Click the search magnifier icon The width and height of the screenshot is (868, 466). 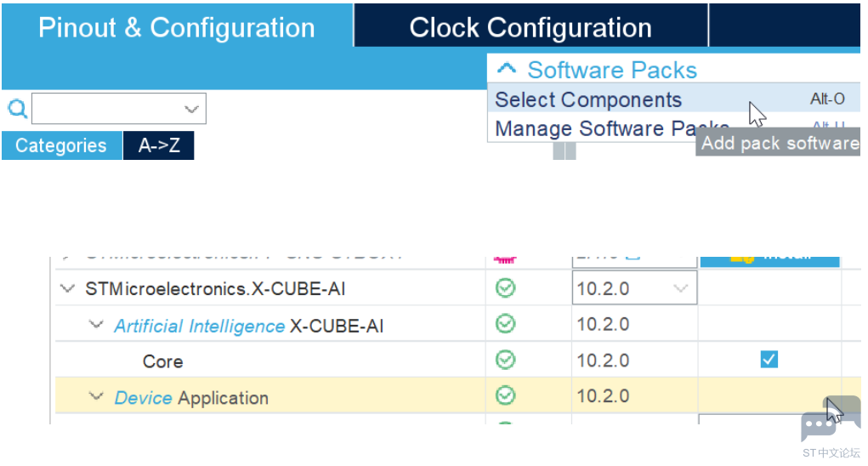[17, 109]
